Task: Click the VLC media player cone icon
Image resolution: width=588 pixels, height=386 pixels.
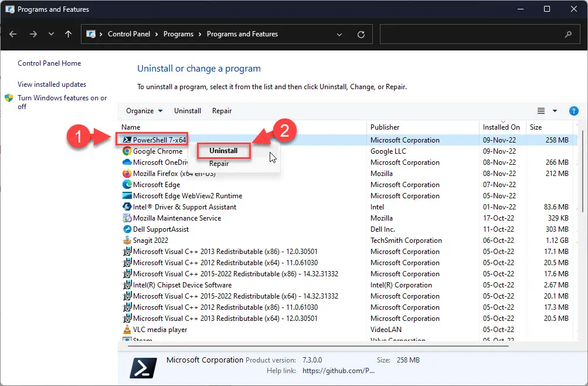Action: pos(128,329)
